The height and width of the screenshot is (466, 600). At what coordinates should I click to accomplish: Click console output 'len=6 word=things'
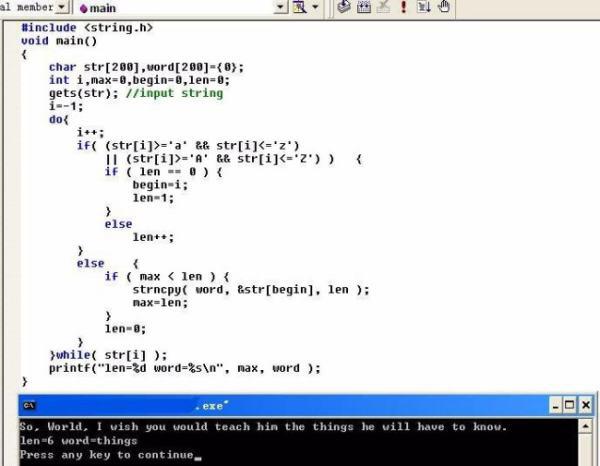point(78,441)
